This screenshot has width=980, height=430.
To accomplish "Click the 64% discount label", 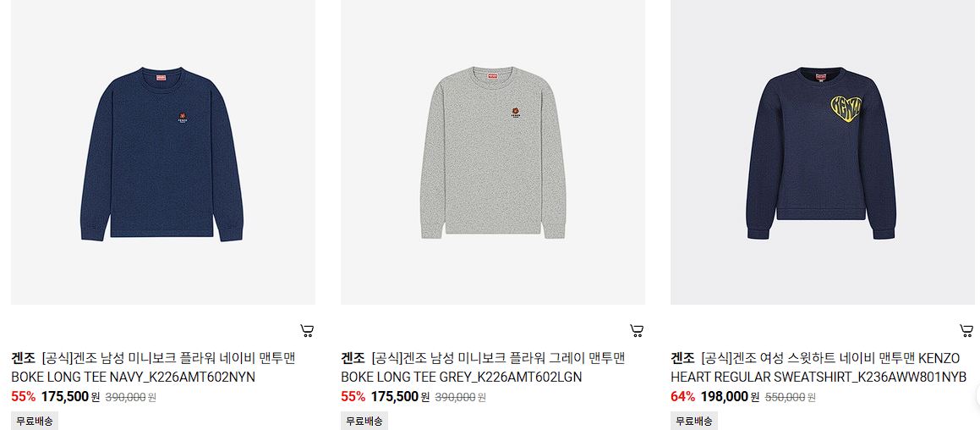I will coord(682,397).
